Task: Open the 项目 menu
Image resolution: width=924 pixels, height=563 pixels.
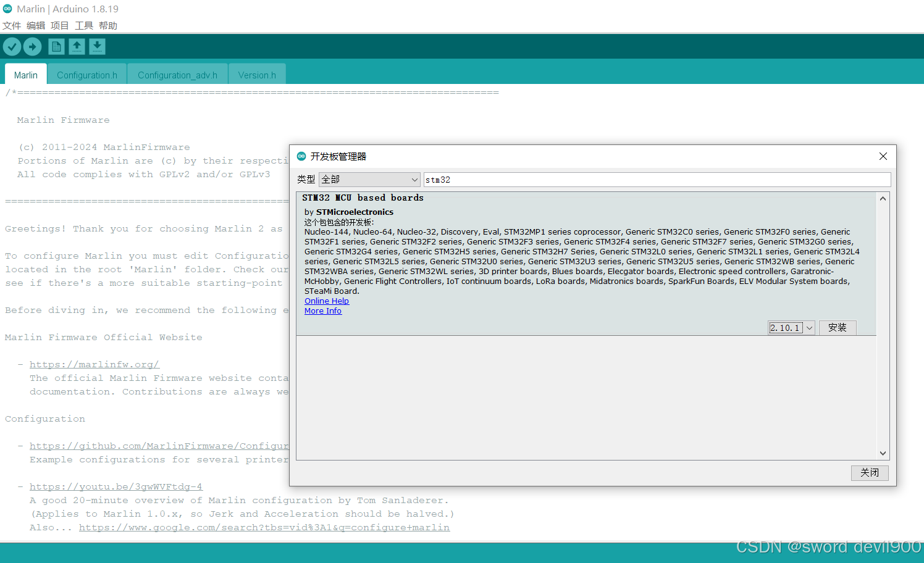Action: 60,25
